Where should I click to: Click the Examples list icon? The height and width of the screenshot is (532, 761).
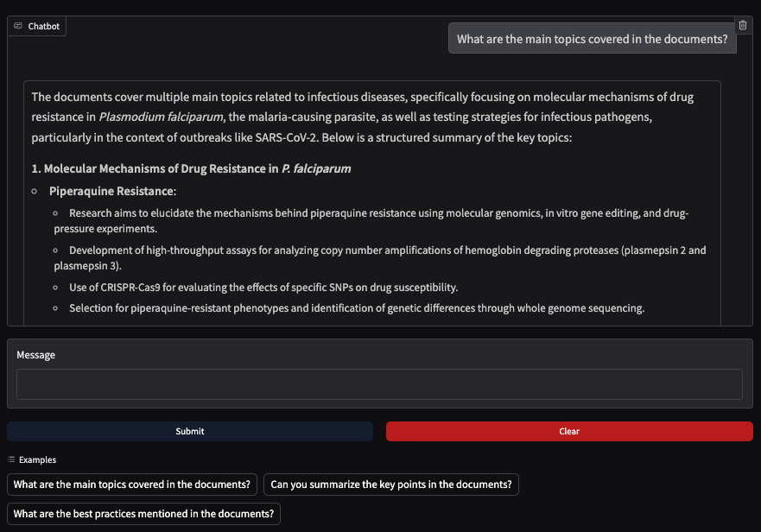coord(11,459)
